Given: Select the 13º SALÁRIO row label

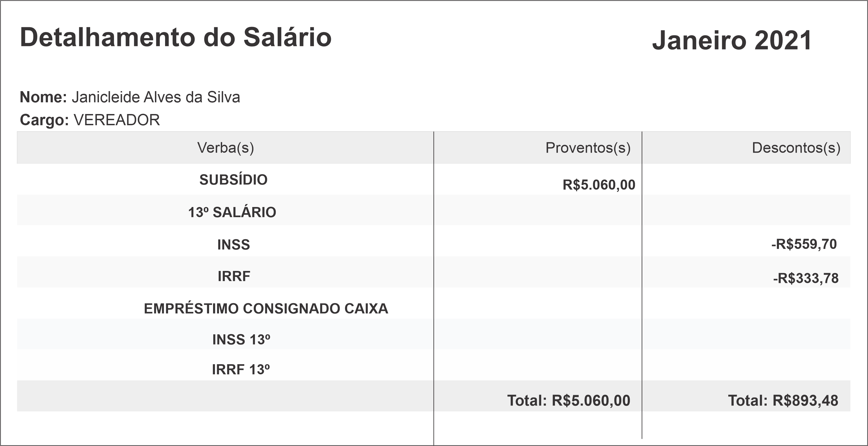Looking at the screenshot, I should pos(232,212).
